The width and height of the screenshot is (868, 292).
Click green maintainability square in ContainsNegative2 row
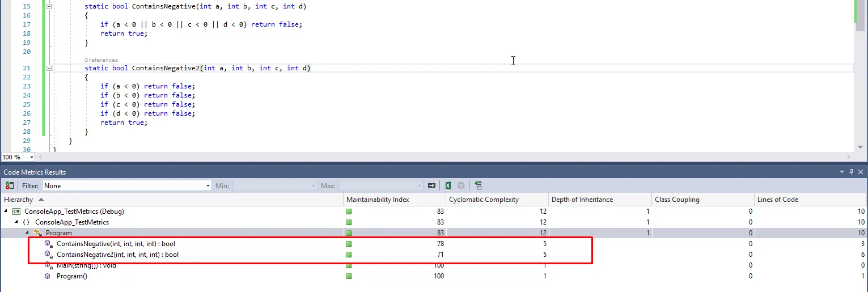(x=349, y=255)
